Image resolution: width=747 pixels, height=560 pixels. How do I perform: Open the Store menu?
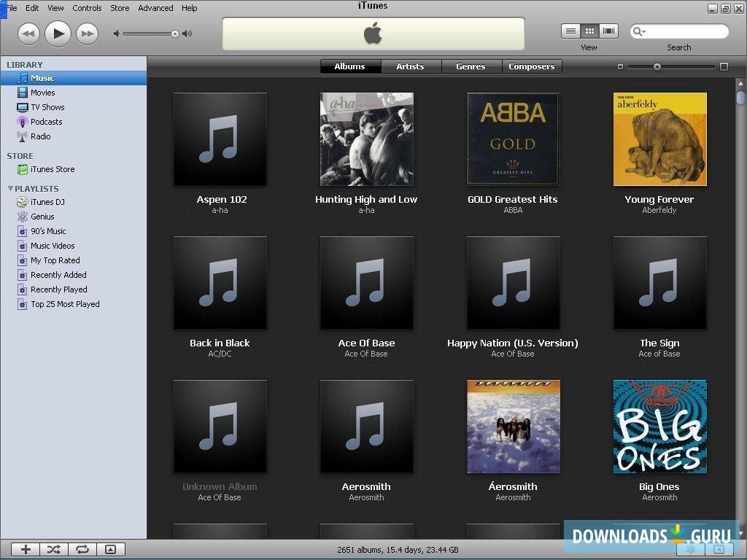coord(120,8)
